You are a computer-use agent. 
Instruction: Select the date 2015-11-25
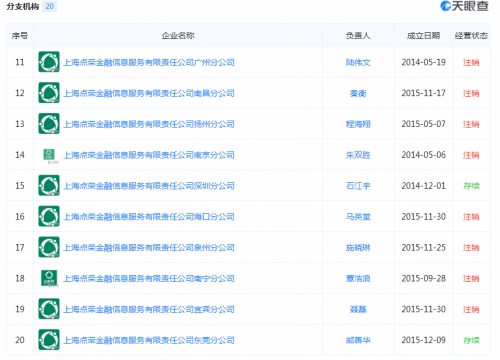[423, 247]
